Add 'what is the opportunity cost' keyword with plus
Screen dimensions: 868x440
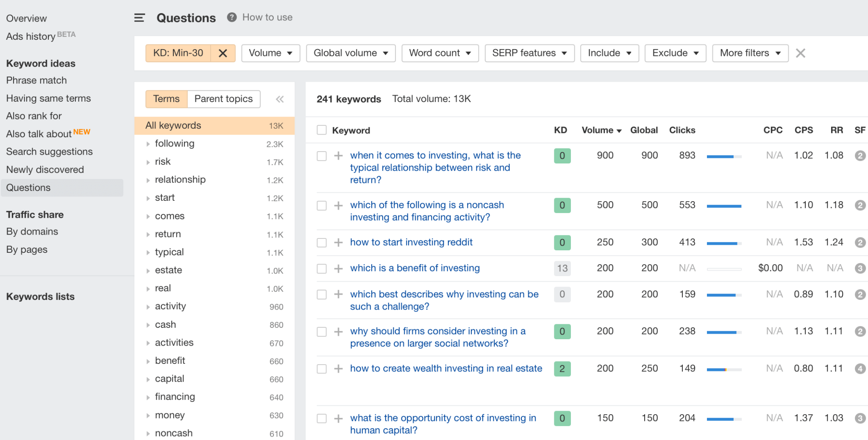[x=338, y=419]
